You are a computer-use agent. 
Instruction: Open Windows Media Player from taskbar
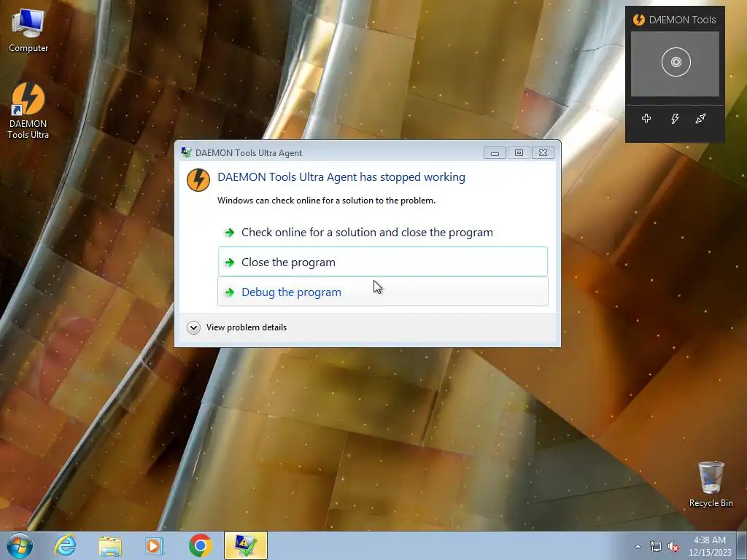click(x=154, y=545)
